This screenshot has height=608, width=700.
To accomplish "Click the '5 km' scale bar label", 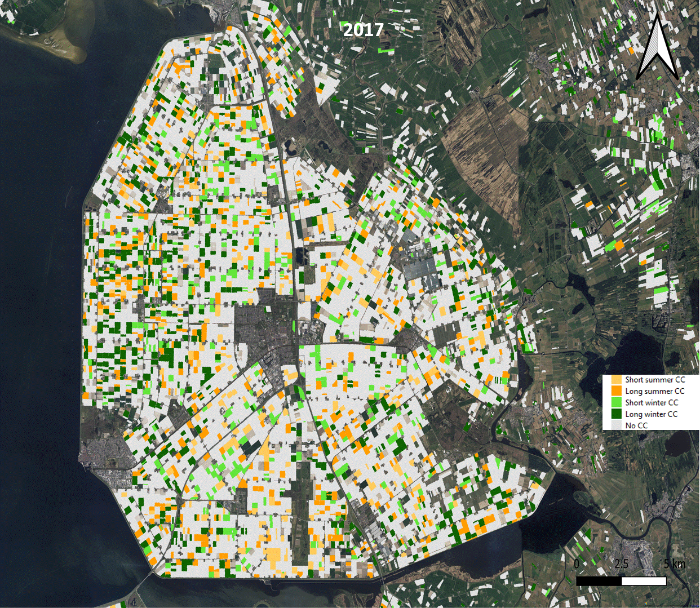I will tap(674, 564).
